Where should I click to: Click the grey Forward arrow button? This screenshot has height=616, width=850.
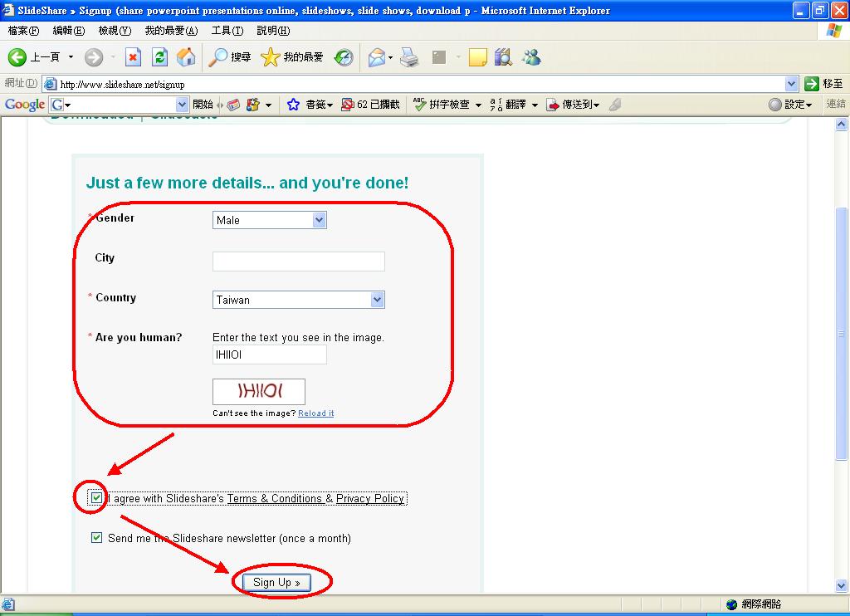[x=93, y=57]
